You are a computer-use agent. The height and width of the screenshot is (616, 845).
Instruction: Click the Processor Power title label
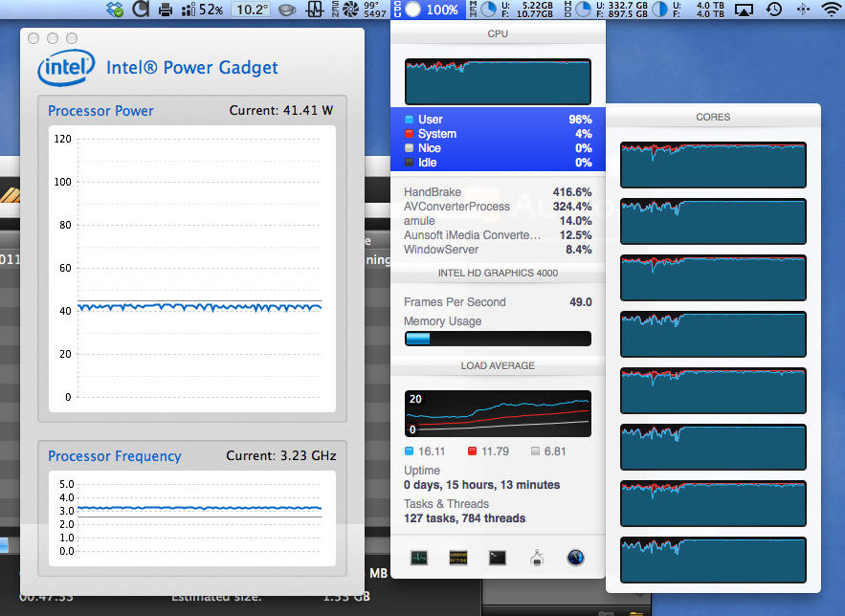(x=100, y=111)
